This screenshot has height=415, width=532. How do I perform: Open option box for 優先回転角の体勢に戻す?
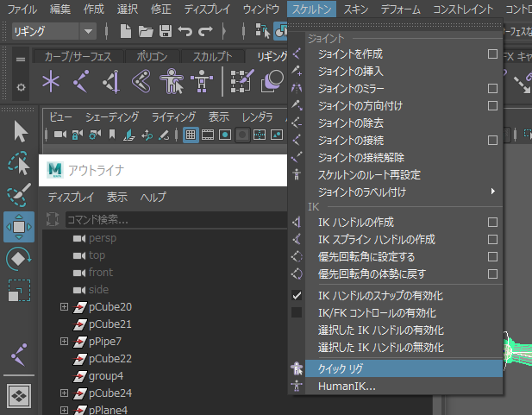(x=492, y=274)
